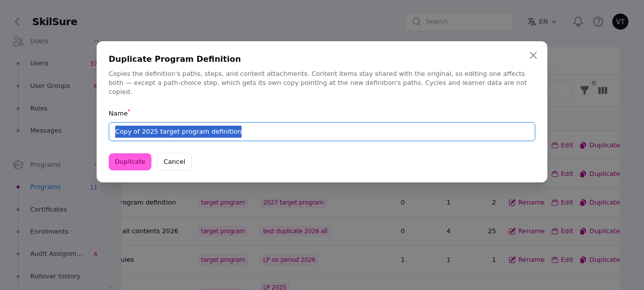Click the SkilSure logo text
Image resolution: width=644 pixels, height=290 pixels.
pos(55,22)
